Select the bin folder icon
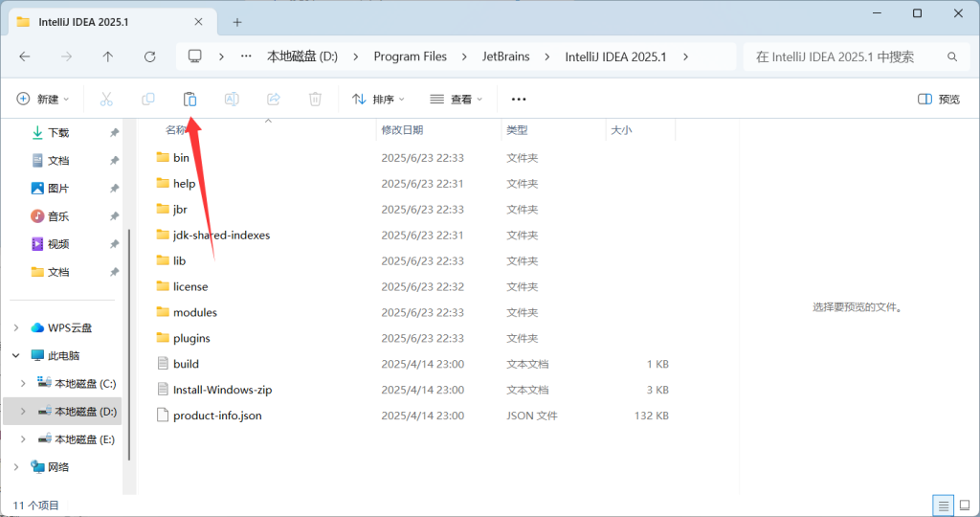This screenshot has height=517, width=980. [x=163, y=157]
